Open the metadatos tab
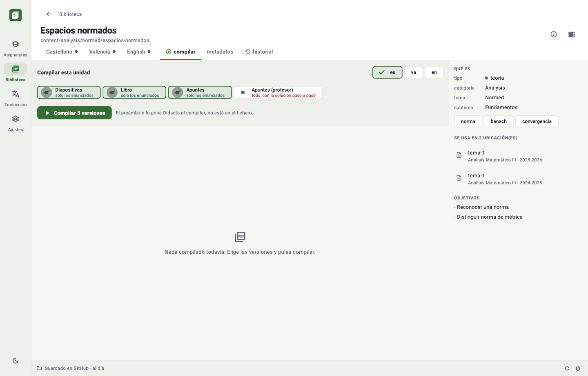 (x=220, y=52)
